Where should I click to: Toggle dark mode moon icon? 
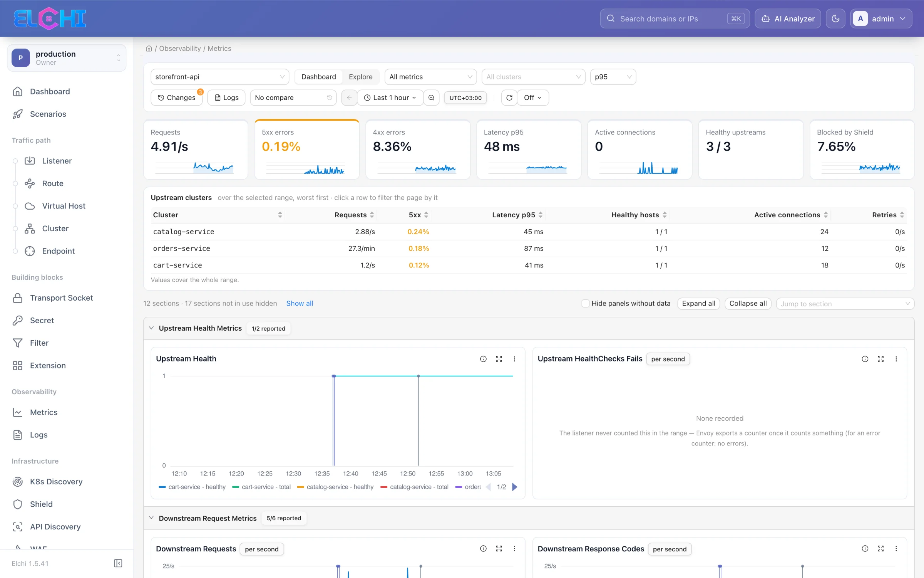835,18
